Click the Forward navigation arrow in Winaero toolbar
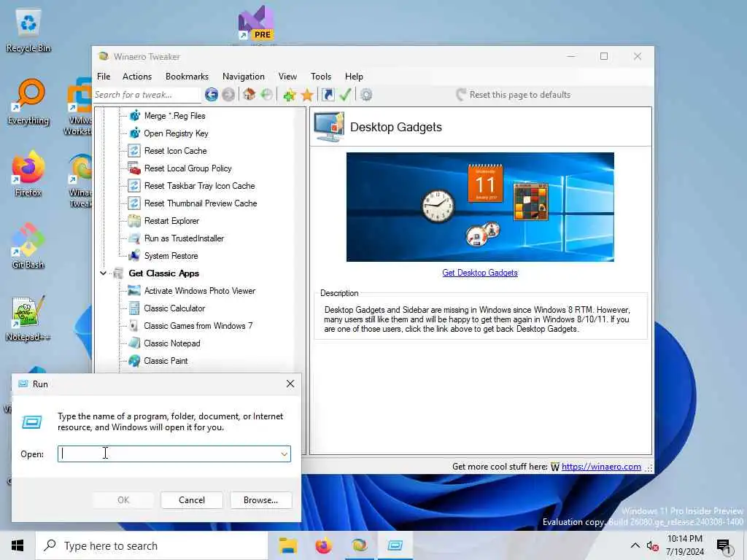 228,95
